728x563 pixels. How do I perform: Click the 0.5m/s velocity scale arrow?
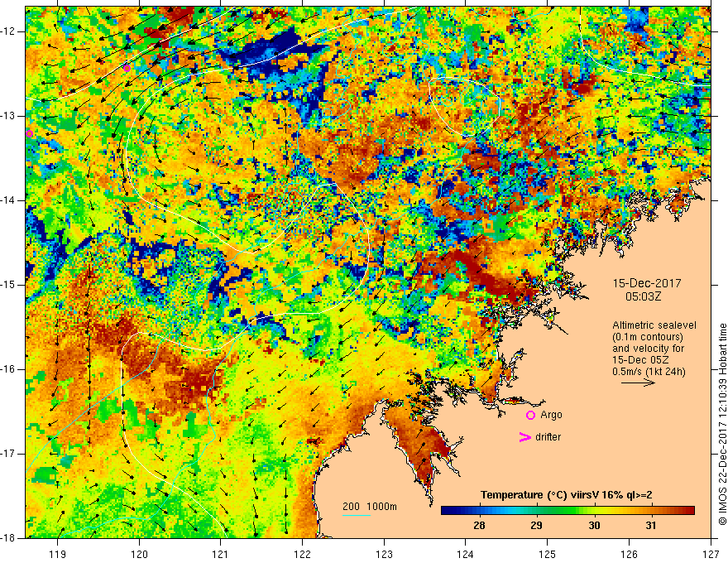click(x=638, y=383)
